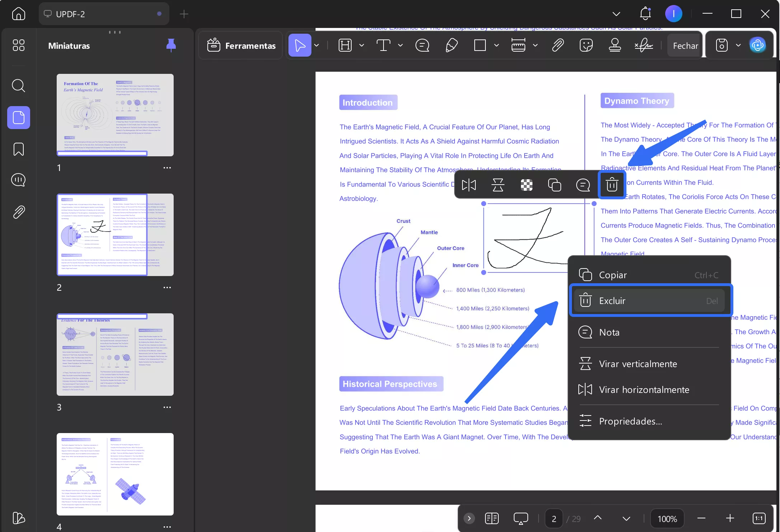Viewport: 780px width, 532px height.
Task: Select the comment note tool in toolbar
Action: pyautogui.click(x=422, y=45)
